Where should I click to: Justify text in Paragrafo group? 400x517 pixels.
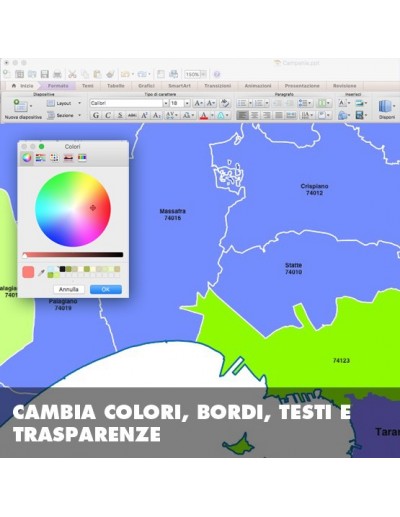[279, 115]
